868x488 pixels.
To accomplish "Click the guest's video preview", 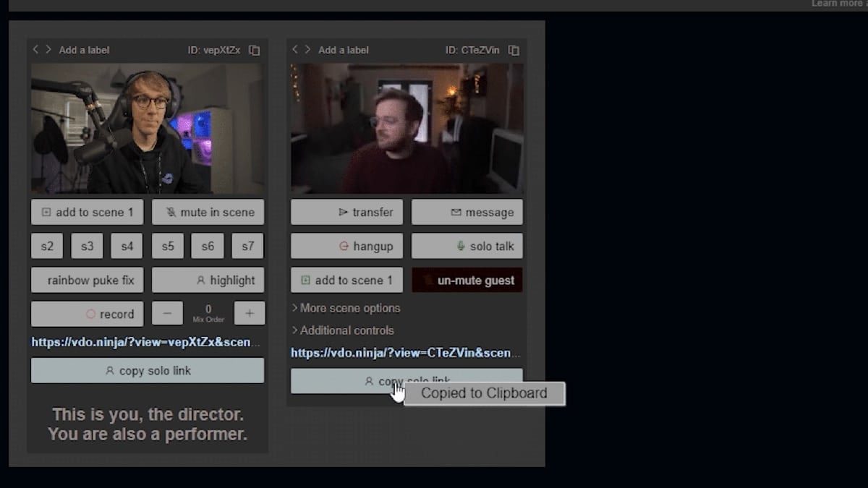I will 407,129.
